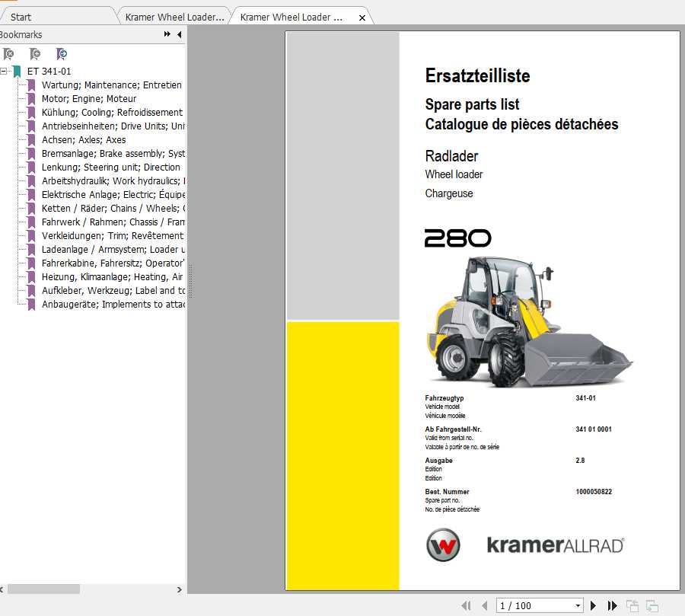Go to last page button
685x616 pixels.
tap(612, 605)
